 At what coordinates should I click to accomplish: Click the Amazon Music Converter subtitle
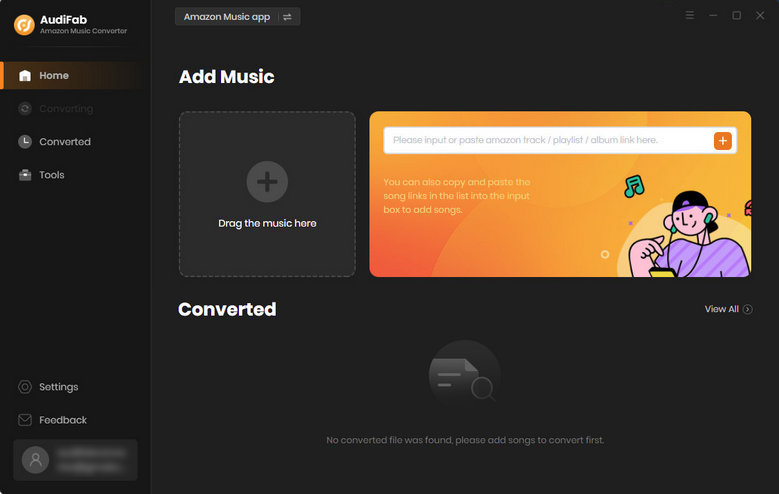tap(83, 31)
